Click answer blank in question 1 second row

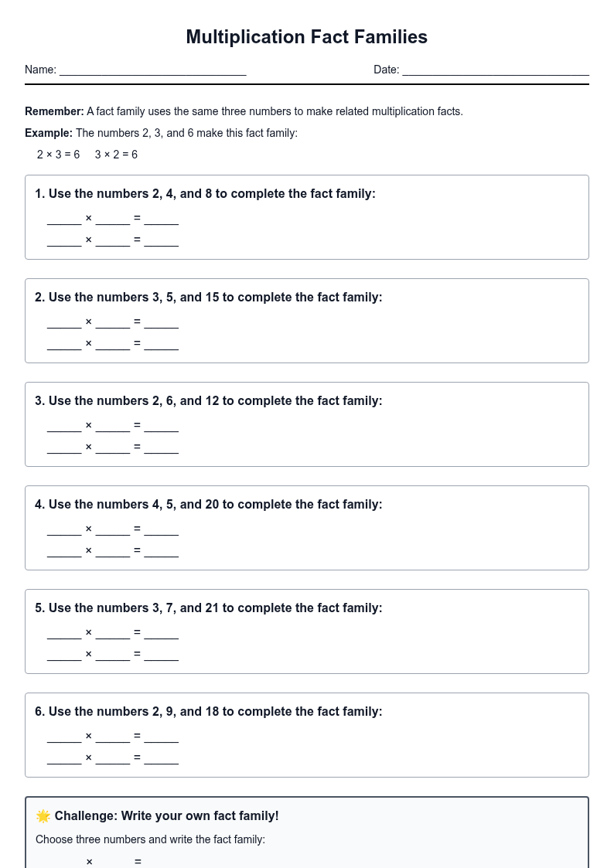pos(161,241)
